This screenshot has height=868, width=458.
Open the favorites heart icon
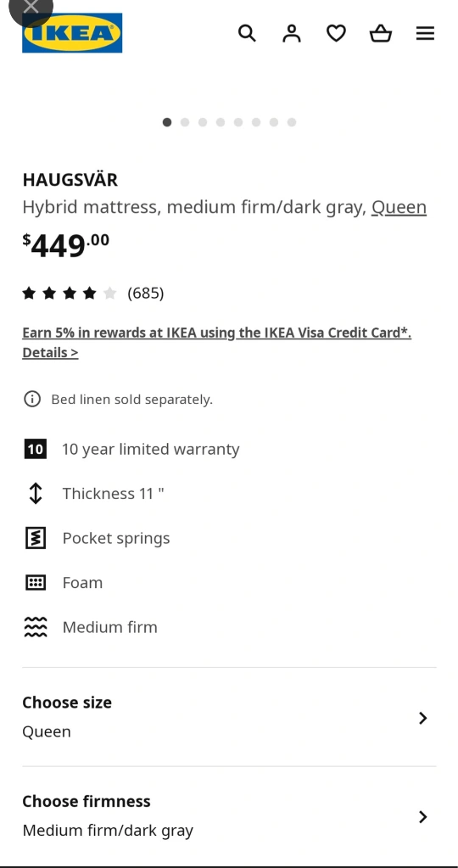click(x=336, y=33)
